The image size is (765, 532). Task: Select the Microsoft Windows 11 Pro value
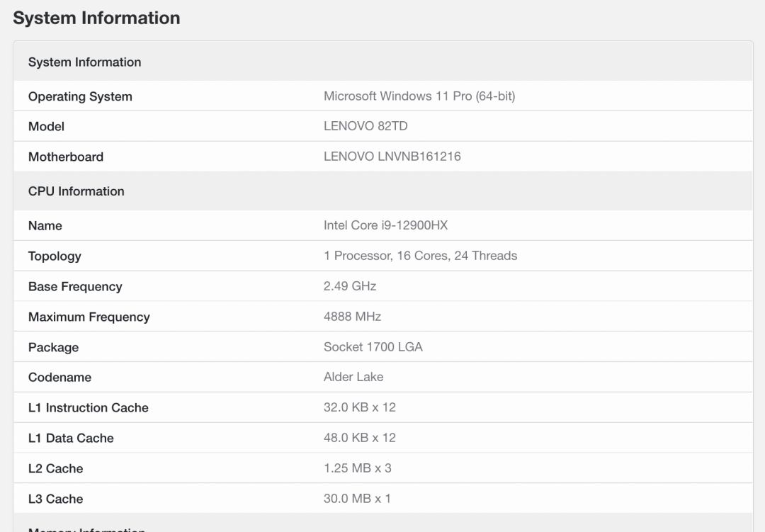point(419,96)
